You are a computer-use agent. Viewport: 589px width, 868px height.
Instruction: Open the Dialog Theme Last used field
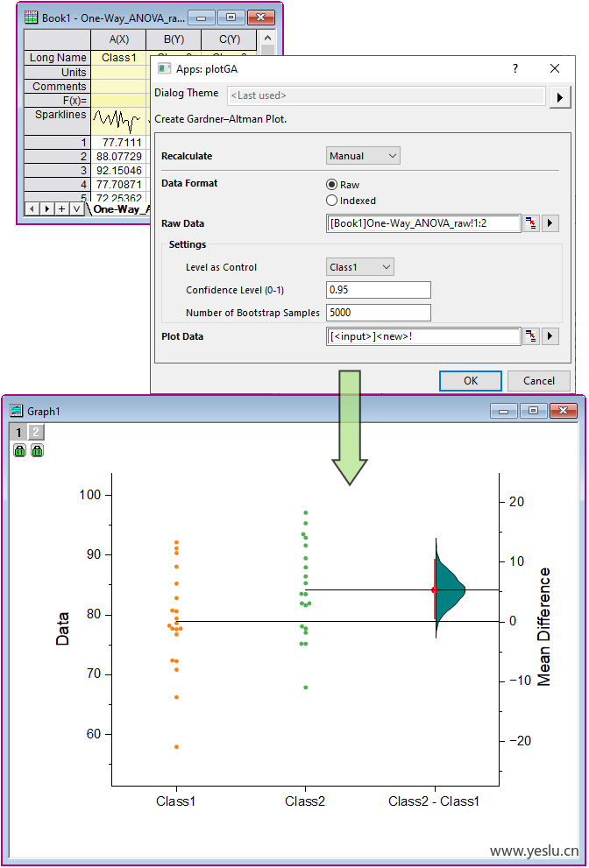(387, 95)
